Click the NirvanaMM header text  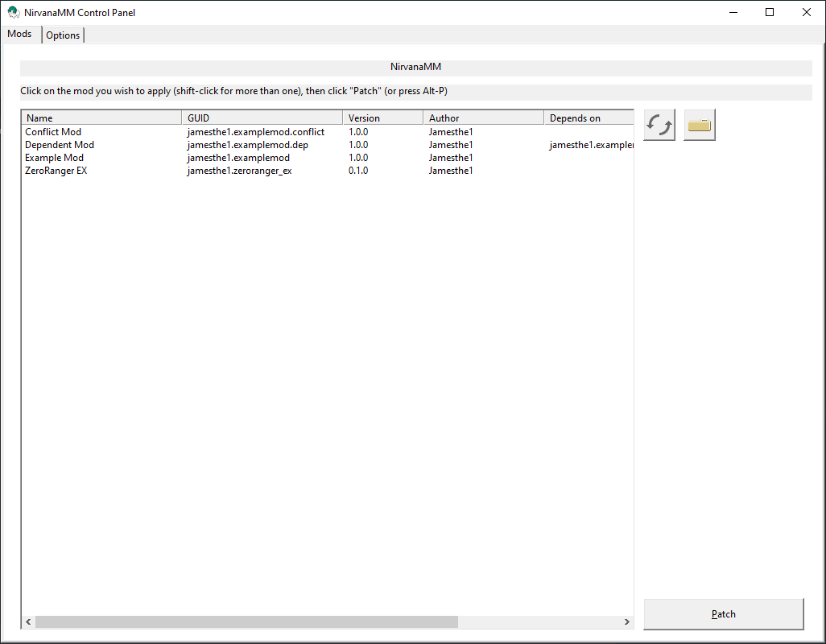[415, 67]
